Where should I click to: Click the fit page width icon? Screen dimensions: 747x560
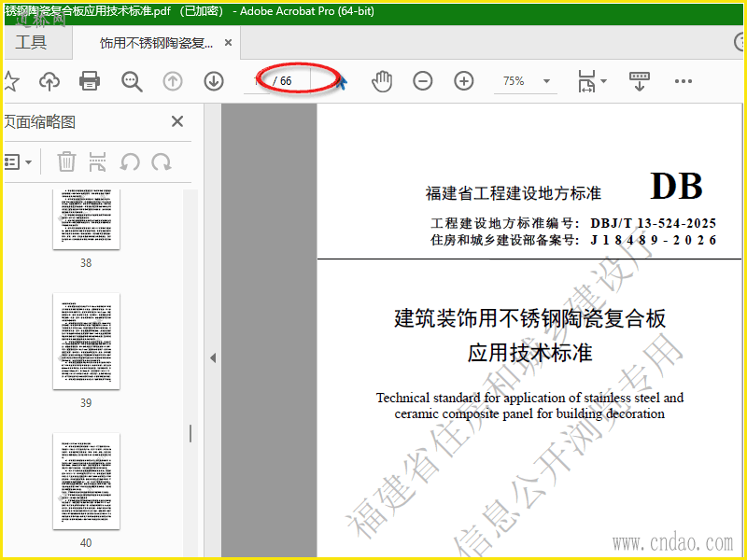click(586, 81)
